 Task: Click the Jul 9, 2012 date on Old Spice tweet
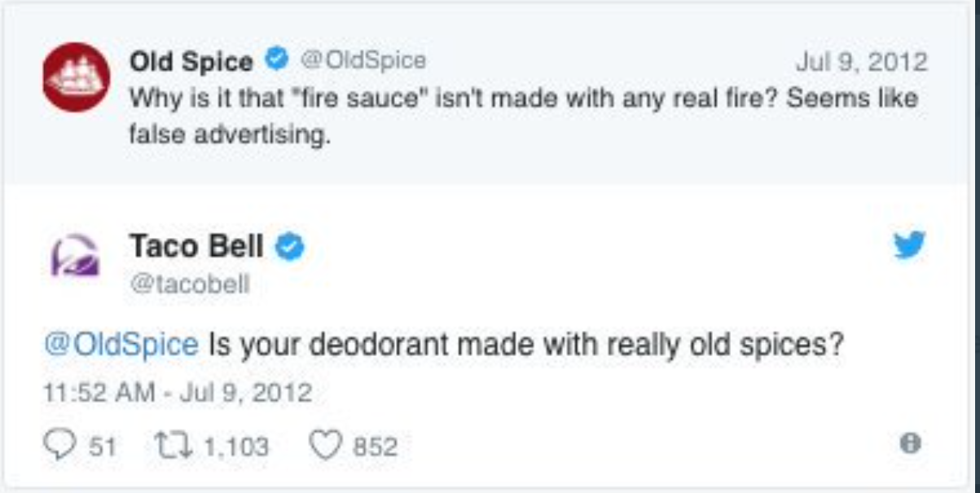click(860, 62)
